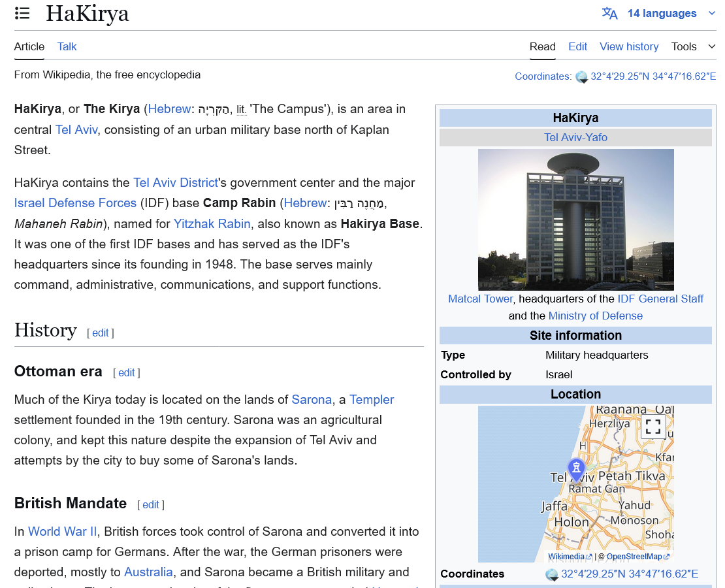
Task: Open the Matcal Tower caption link
Action: (x=481, y=299)
